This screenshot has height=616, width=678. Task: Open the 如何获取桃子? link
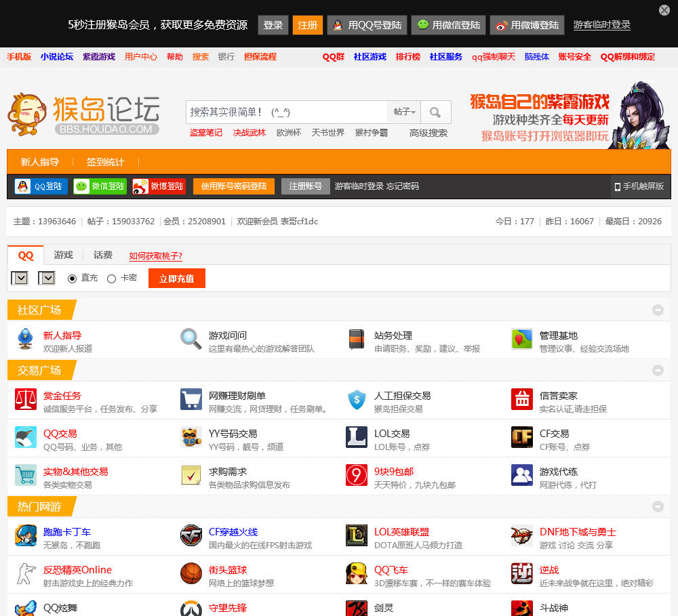click(156, 256)
